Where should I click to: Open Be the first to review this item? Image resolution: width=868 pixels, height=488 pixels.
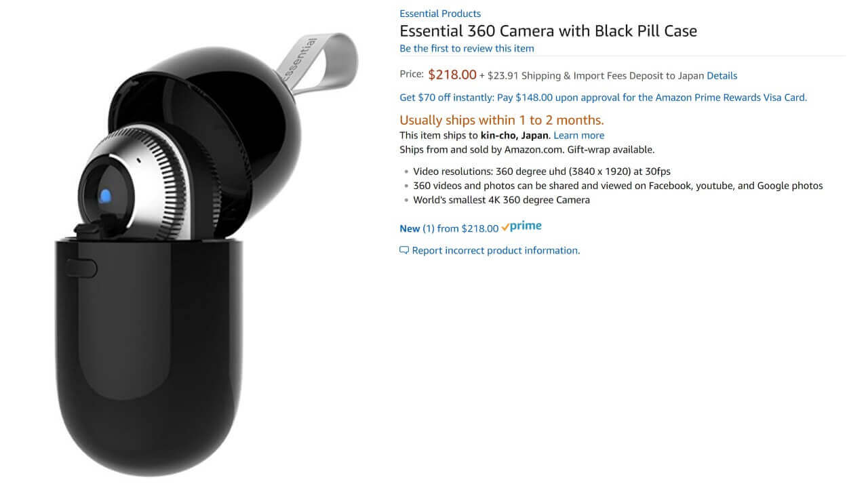tap(467, 48)
